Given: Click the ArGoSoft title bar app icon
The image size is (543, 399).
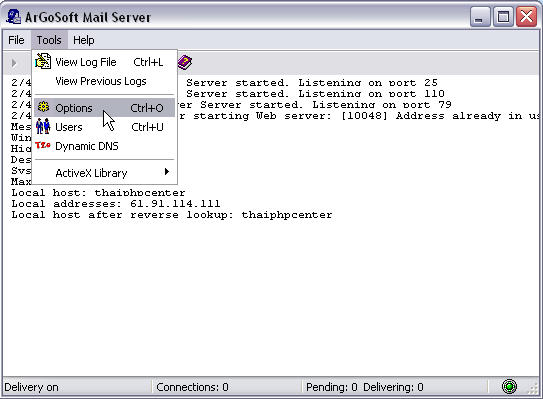Looking at the screenshot, I should tap(14, 17).
